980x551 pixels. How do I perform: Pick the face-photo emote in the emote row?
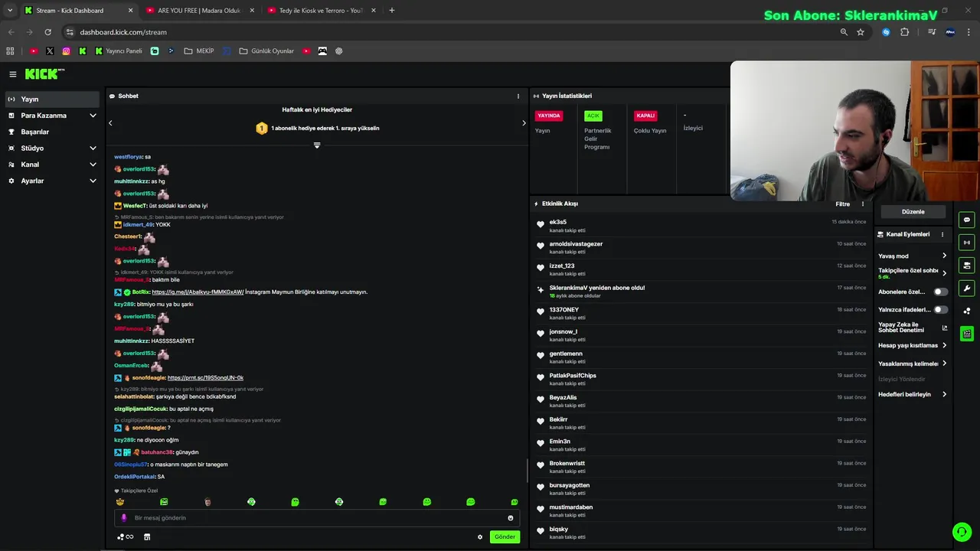(207, 502)
